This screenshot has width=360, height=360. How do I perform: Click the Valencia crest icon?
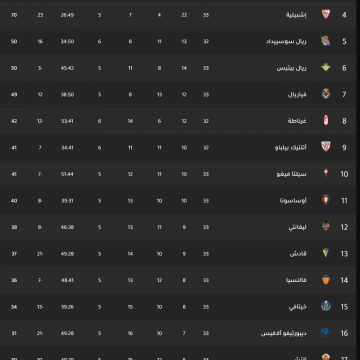point(326,280)
